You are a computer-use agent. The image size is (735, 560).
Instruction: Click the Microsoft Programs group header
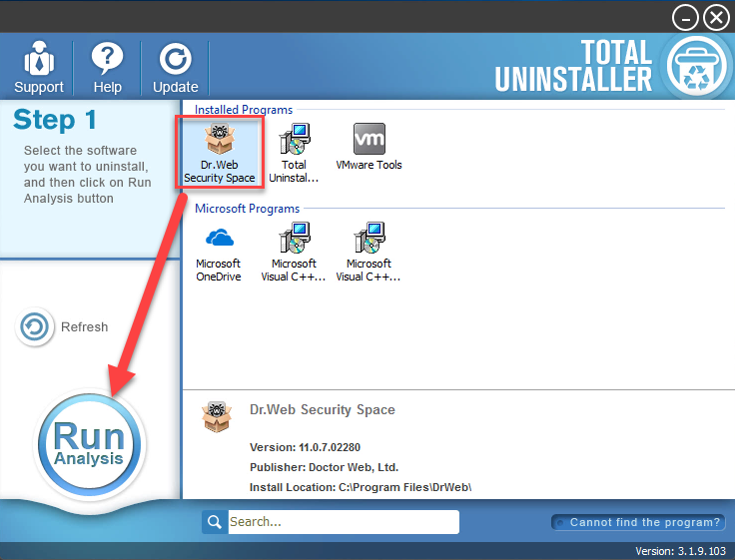tap(247, 209)
